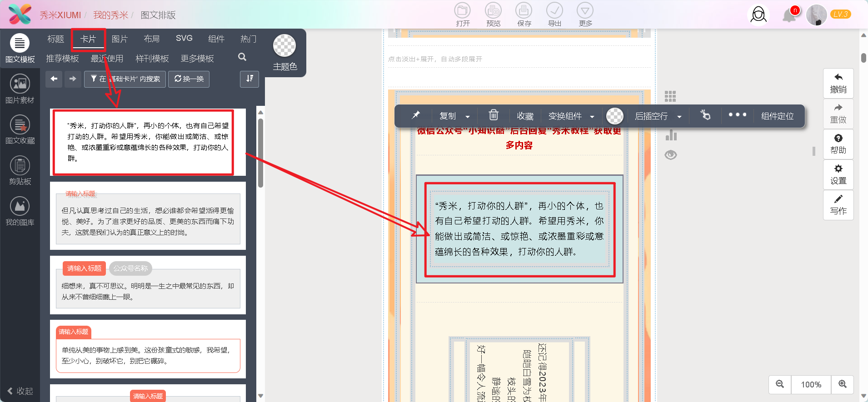Open 最近使用 templates

[107, 59]
